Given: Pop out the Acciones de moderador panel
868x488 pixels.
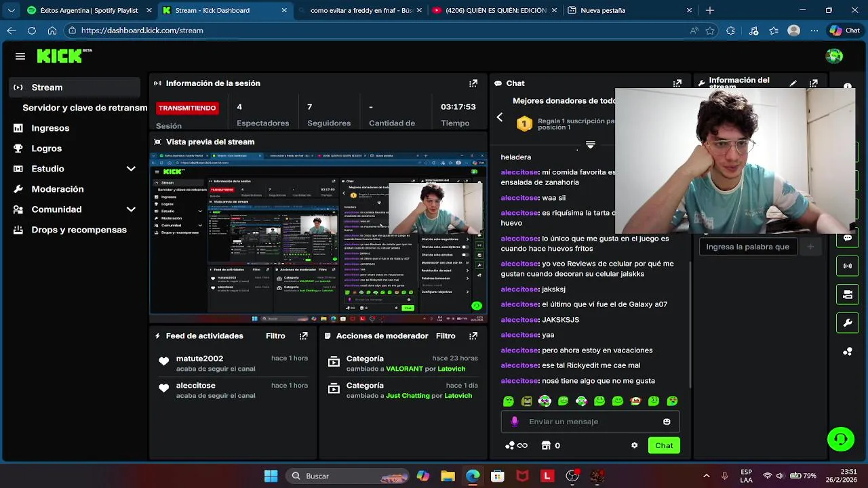Looking at the screenshot, I should [x=473, y=336].
